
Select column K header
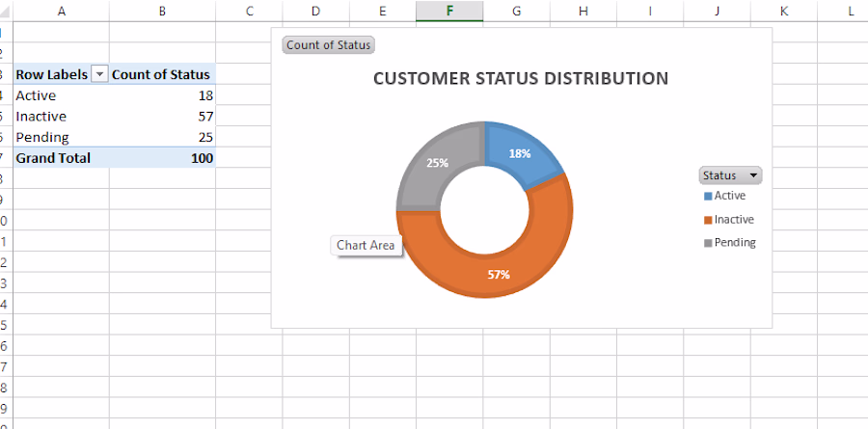pyautogui.click(x=784, y=11)
